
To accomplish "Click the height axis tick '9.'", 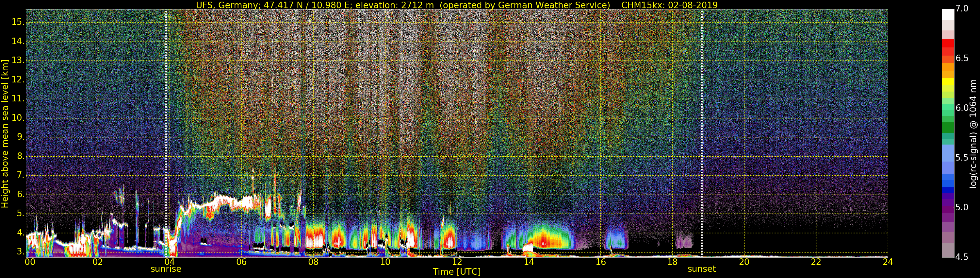I will [x=20, y=137].
